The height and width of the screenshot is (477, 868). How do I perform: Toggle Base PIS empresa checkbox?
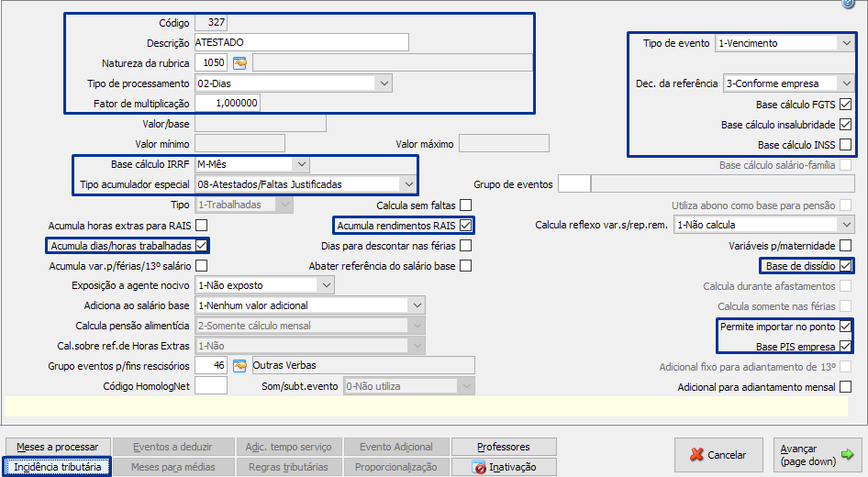pos(845,347)
